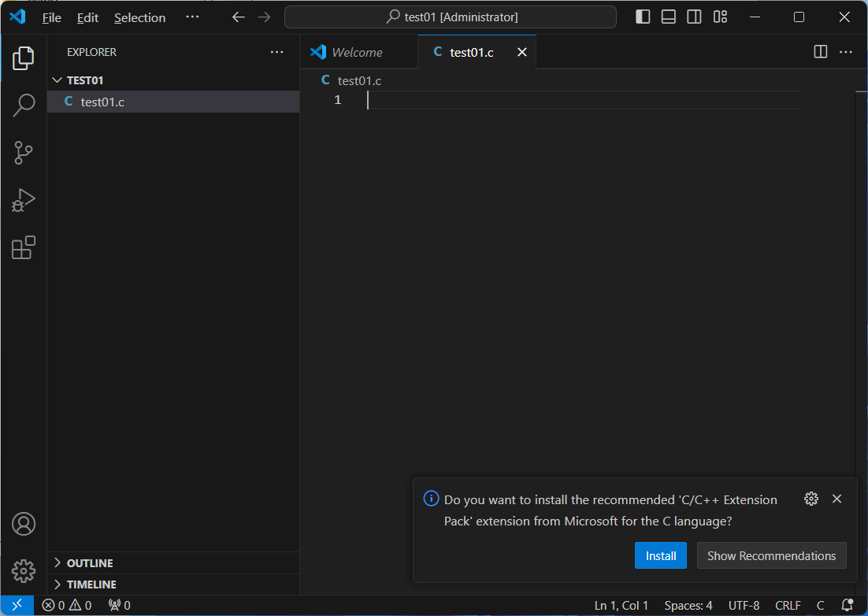Go back with the left arrow
868x616 pixels.
238,17
